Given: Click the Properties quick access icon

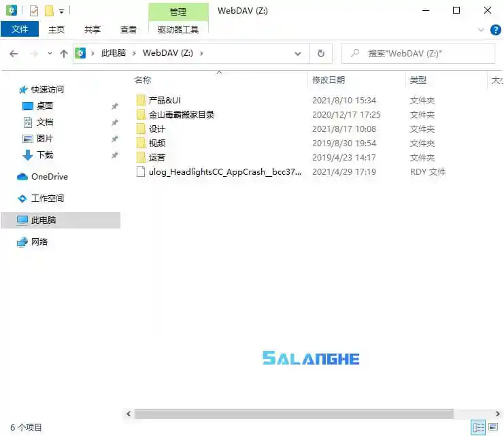Looking at the screenshot, I should [x=34, y=11].
